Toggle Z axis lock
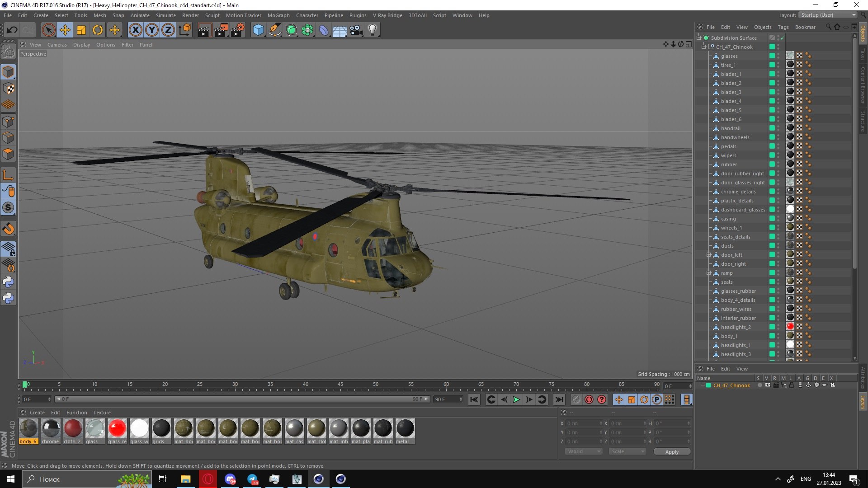Viewport: 868px width, 488px height. pyautogui.click(x=168, y=30)
